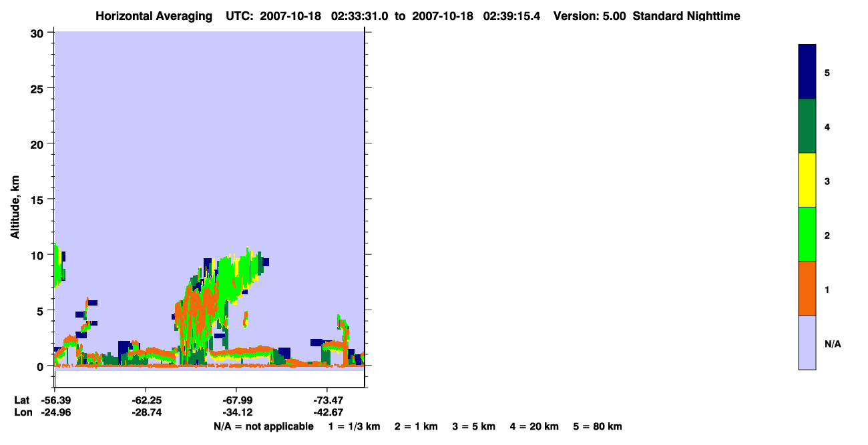
Task: Click the '4 = 20 km' legend entry
Action: point(535,426)
